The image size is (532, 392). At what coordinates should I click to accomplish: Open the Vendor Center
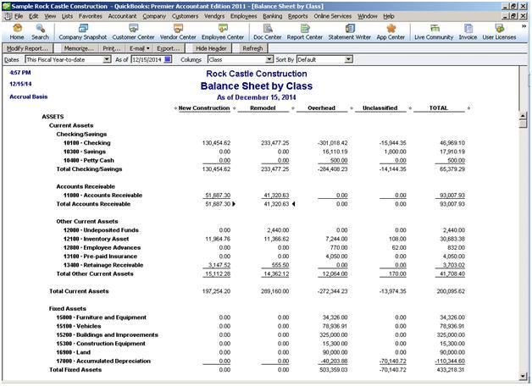[x=178, y=32]
